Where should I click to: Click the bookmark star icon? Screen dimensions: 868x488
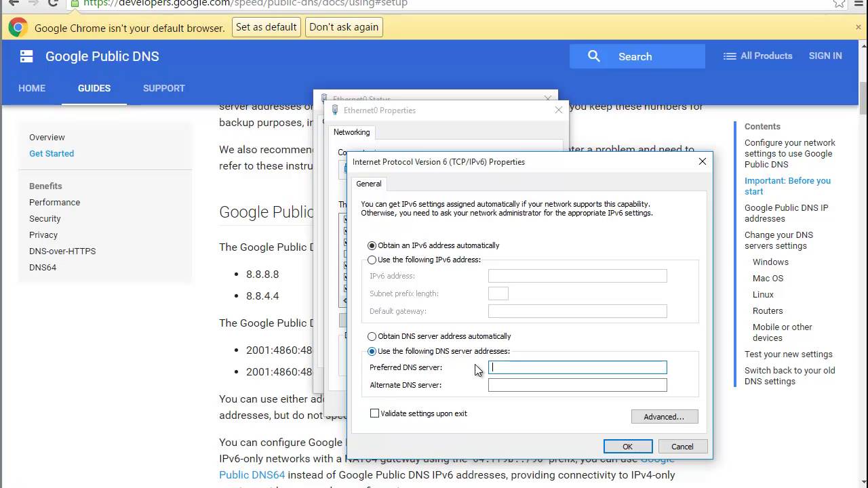[x=840, y=3]
